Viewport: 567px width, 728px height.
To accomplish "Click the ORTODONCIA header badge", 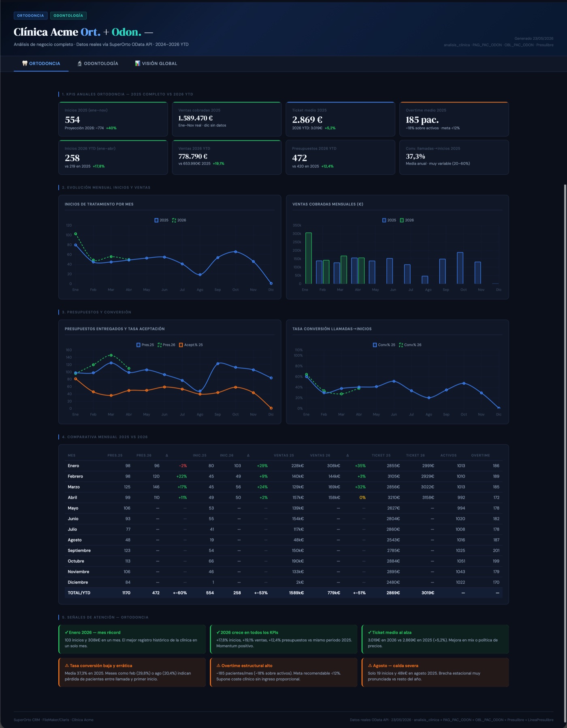I will (x=30, y=16).
